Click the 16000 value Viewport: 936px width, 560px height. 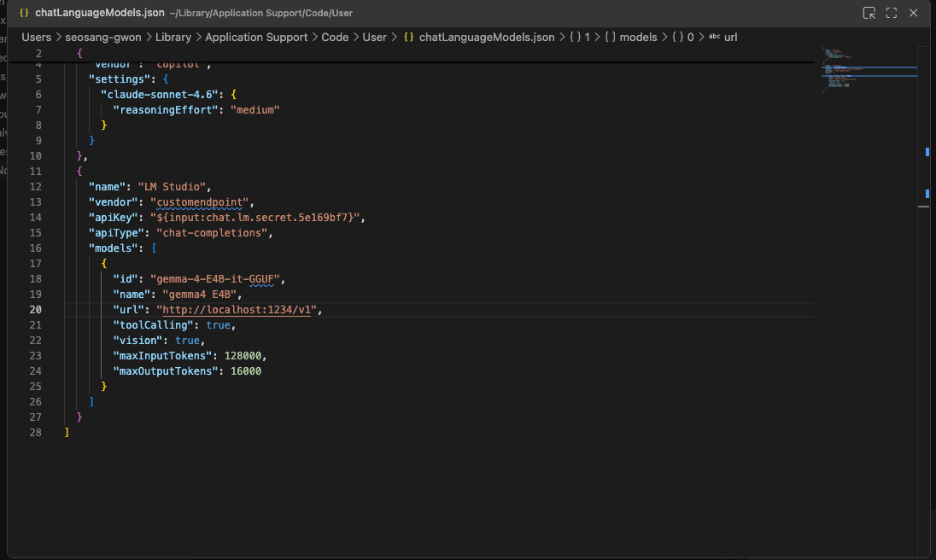[246, 371]
